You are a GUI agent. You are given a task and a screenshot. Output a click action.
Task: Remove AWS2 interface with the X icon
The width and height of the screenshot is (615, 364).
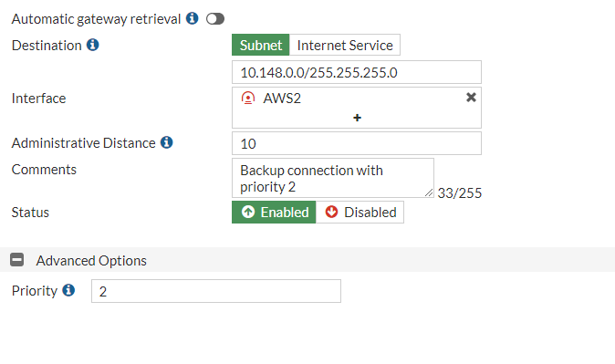[471, 98]
